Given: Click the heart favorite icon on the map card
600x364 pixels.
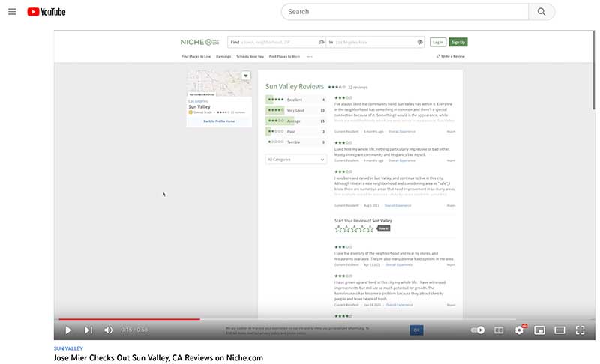Looking at the screenshot, I should pyautogui.click(x=246, y=76).
